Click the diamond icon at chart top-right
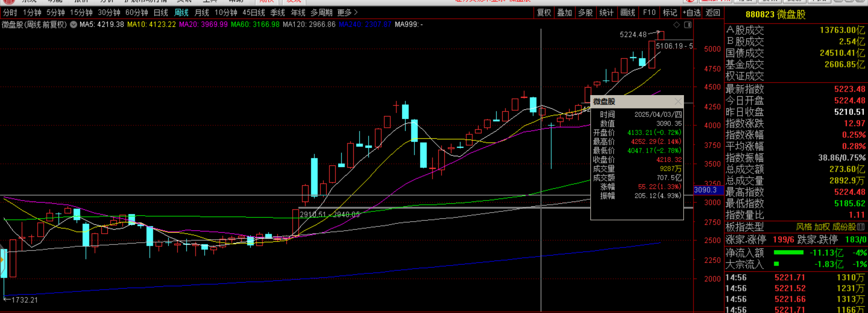Screen dimensions: 868x313 click(x=677, y=25)
